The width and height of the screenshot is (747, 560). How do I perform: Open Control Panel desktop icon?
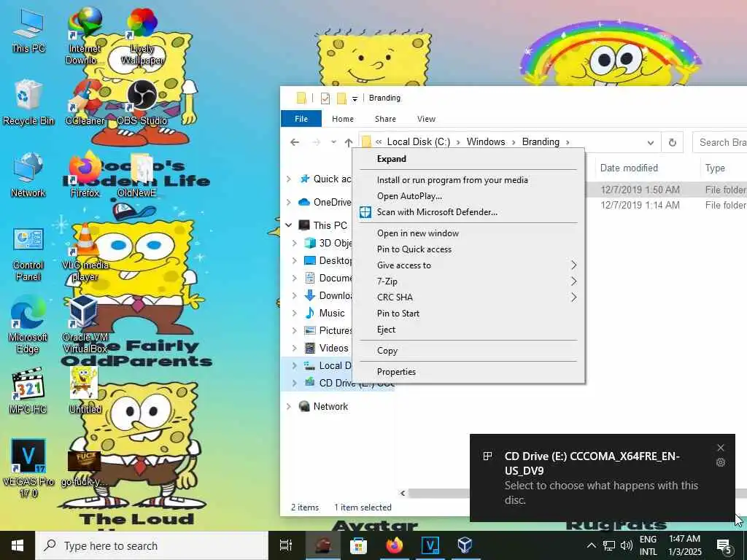pos(28,254)
